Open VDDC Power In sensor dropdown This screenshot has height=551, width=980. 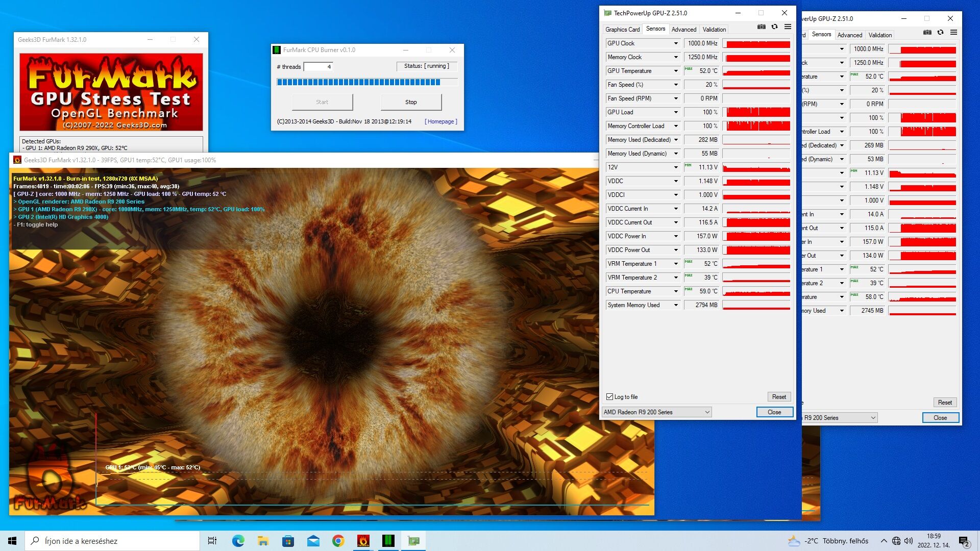pos(676,236)
